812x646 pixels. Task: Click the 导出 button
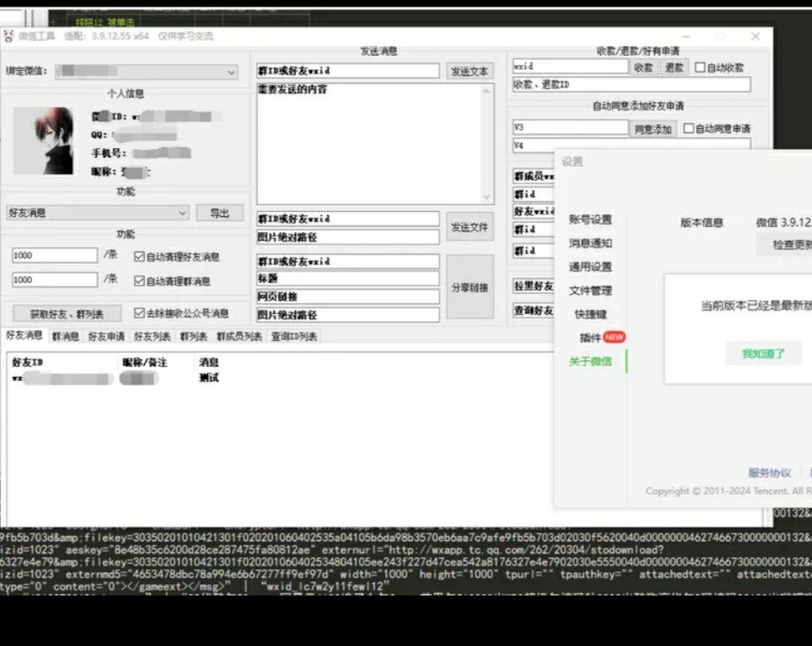point(220,214)
